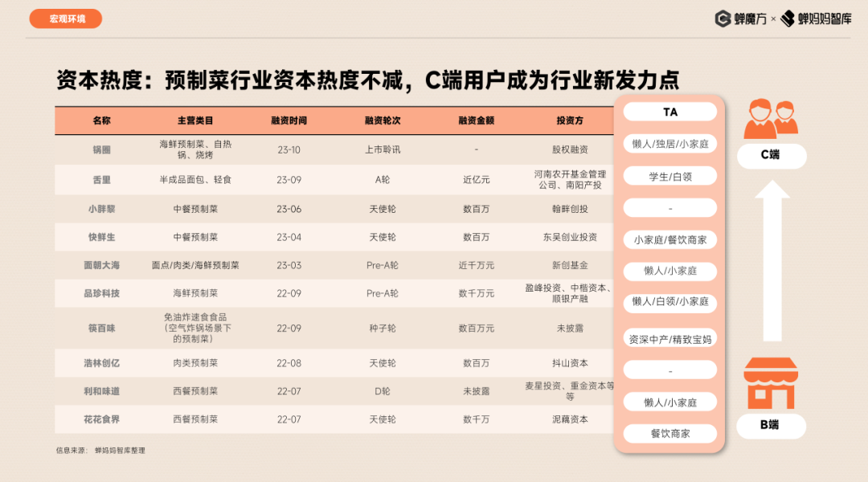
Task: Click the 上市聆讯 round cell
Action: point(383,149)
